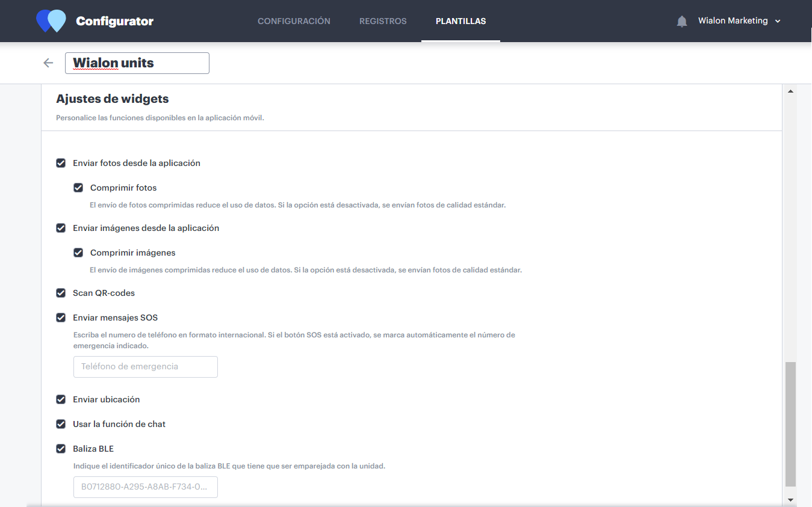Toggle the Baliza BLE checkbox
This screenshot has width=812, height=507.
click(x=61, y=449)
